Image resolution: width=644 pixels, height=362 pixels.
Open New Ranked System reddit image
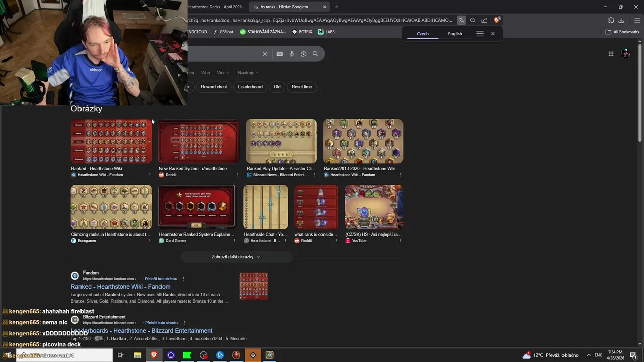click(199, 141)
